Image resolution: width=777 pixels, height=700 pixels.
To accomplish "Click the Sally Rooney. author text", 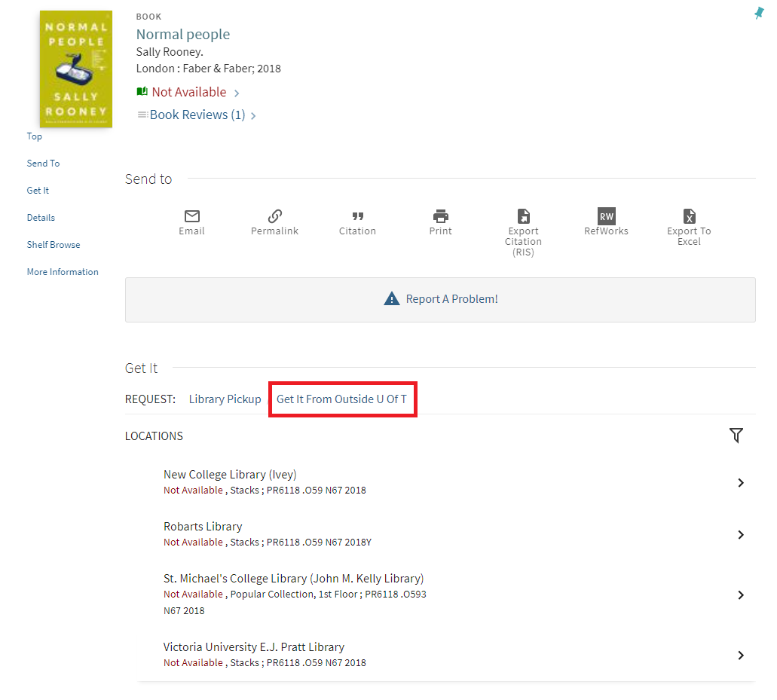I will coord(170,52).
